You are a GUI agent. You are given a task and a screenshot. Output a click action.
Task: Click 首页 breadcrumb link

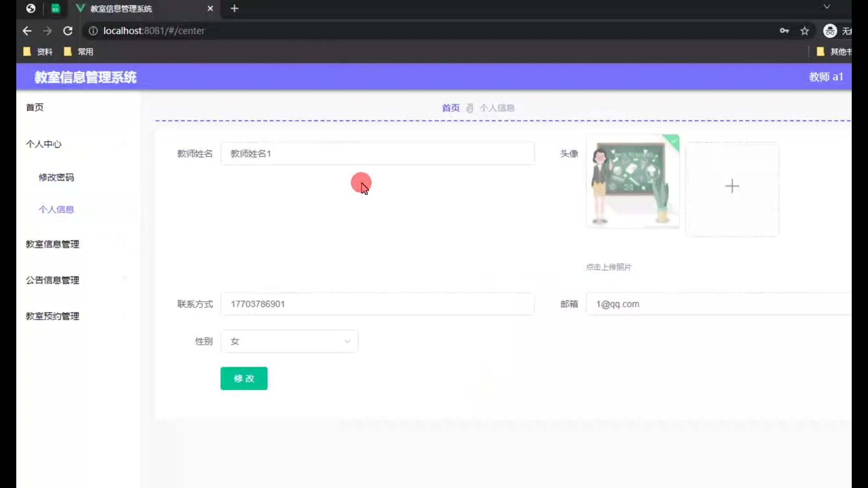pos(450,108)
